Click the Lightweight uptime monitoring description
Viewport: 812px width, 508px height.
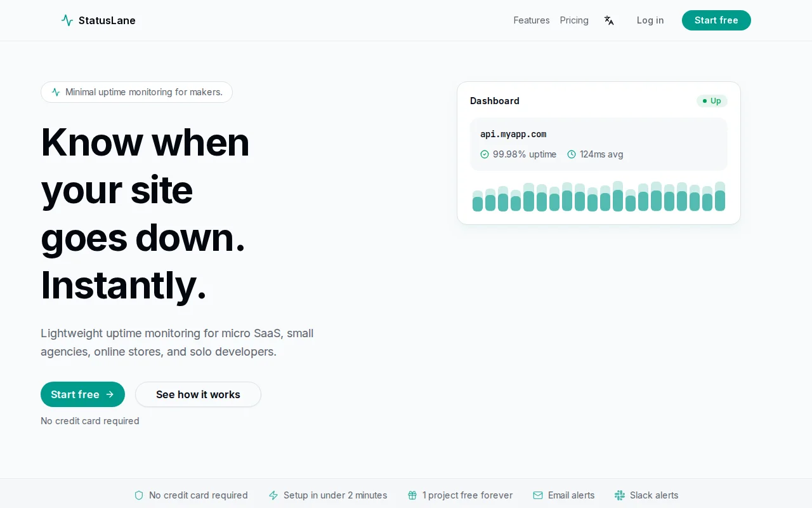[177, 342]
